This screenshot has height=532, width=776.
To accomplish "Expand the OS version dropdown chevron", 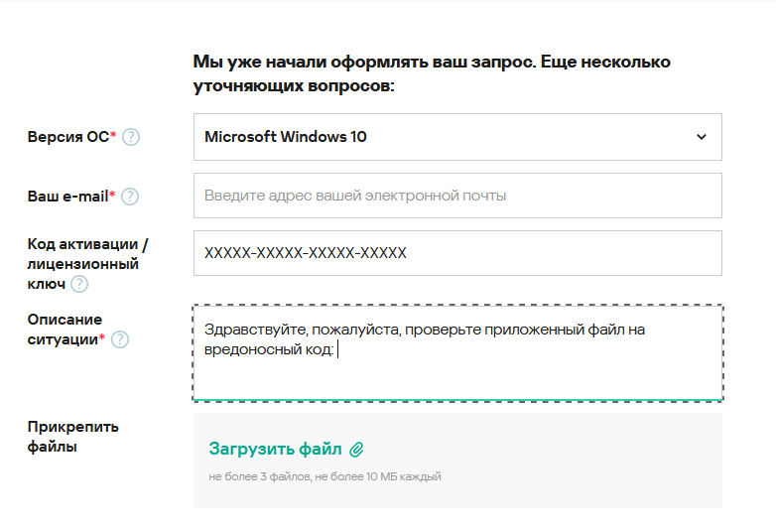I will click(x=702, y=137).
